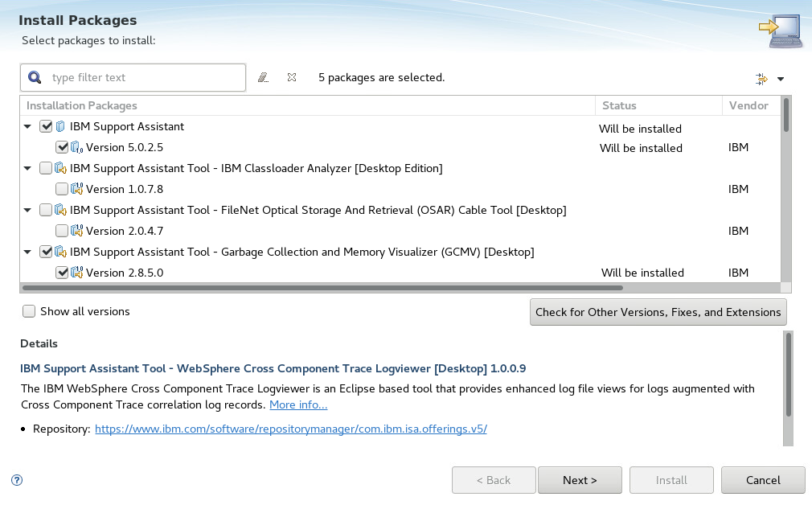Select the IBM Classloader Analyzer [Desktop Edition] row
The height and width of the screenshot is (505, 812).
pos(256,168)
